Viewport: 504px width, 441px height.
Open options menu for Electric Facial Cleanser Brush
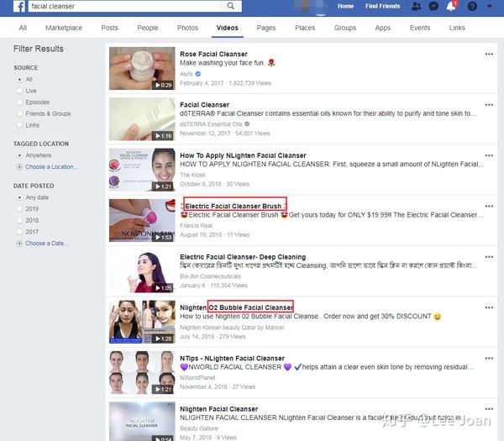coord(489,207)
